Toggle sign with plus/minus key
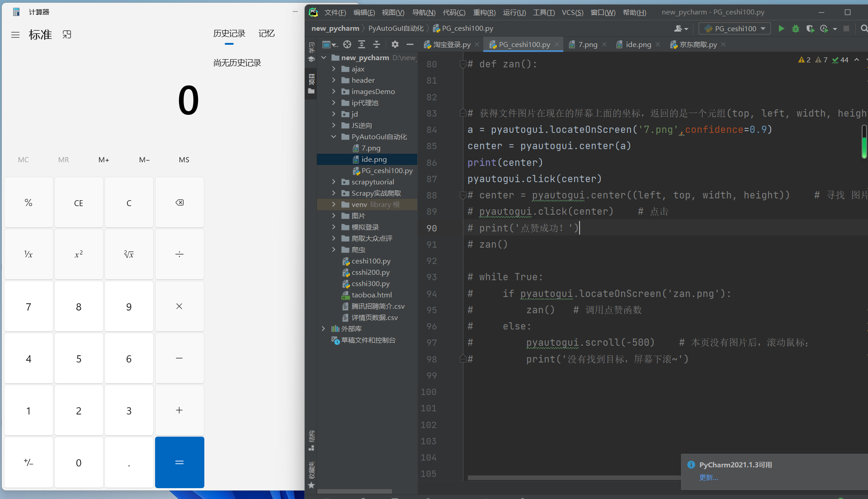Viewport: 868px width, 499px height. pos(28,462)
